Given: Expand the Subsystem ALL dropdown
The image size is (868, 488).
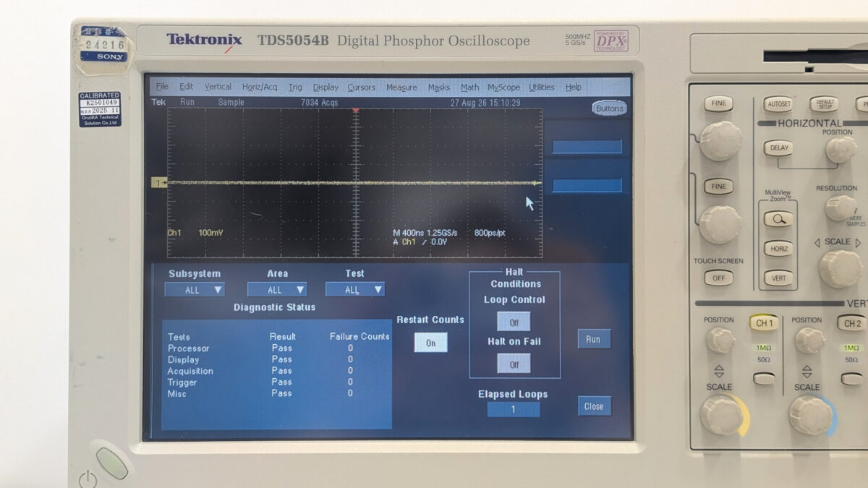Looking at the screenshot, I should (195, 289).
